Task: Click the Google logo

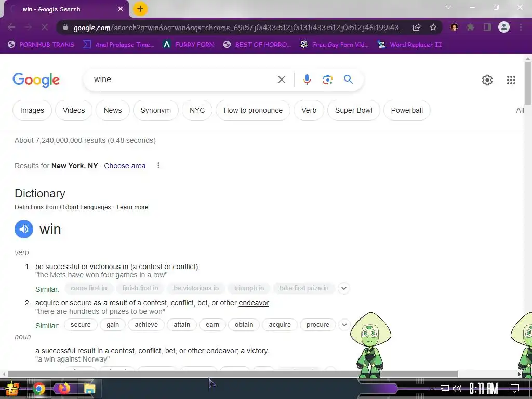Action: (x=36, y=80)
